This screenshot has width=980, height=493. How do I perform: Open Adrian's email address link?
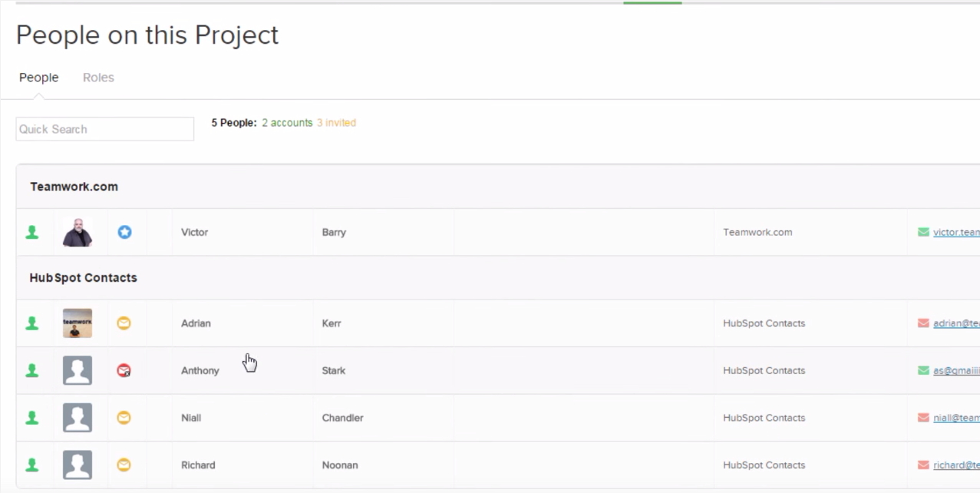coord(956,323)
